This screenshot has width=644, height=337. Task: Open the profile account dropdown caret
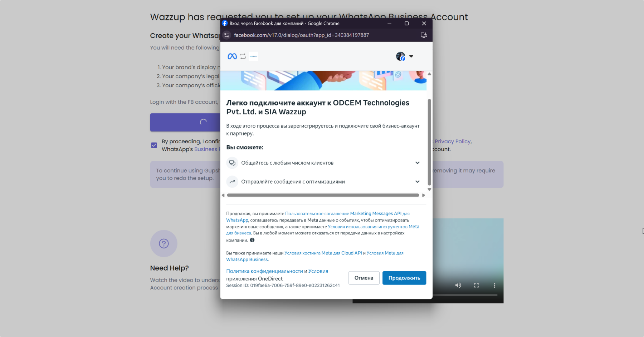(x=411, y=56)
